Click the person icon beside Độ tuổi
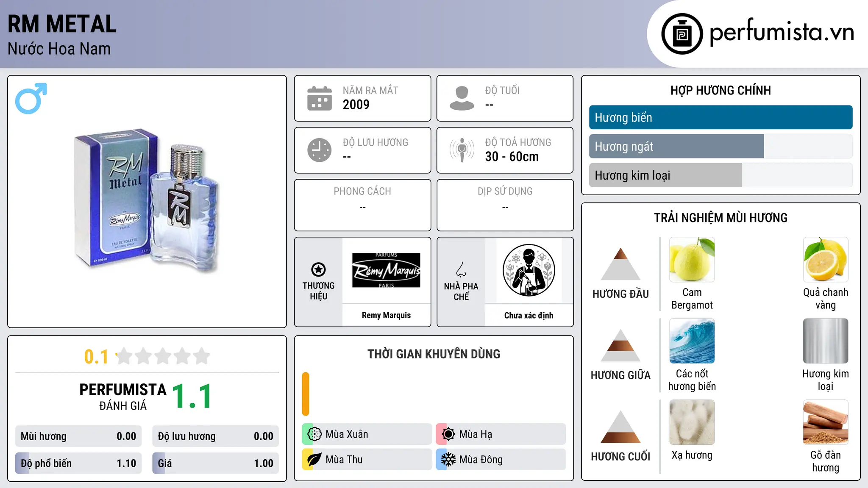Viewport: 868px width, 488px height. point(462,98)
